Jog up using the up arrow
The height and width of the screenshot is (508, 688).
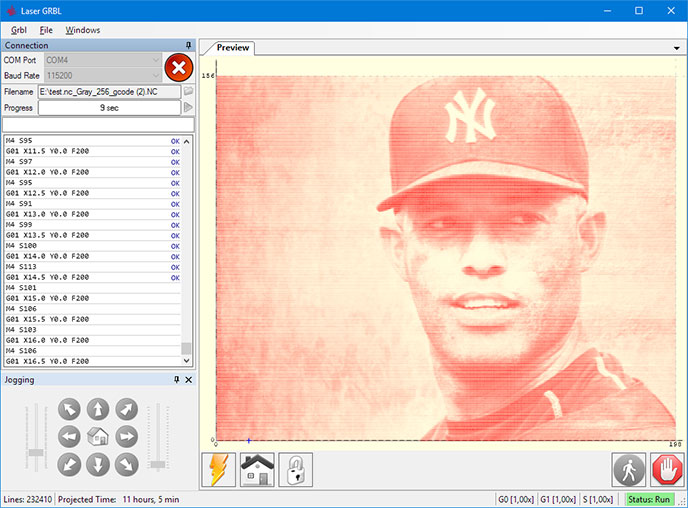tap(98, 408)
